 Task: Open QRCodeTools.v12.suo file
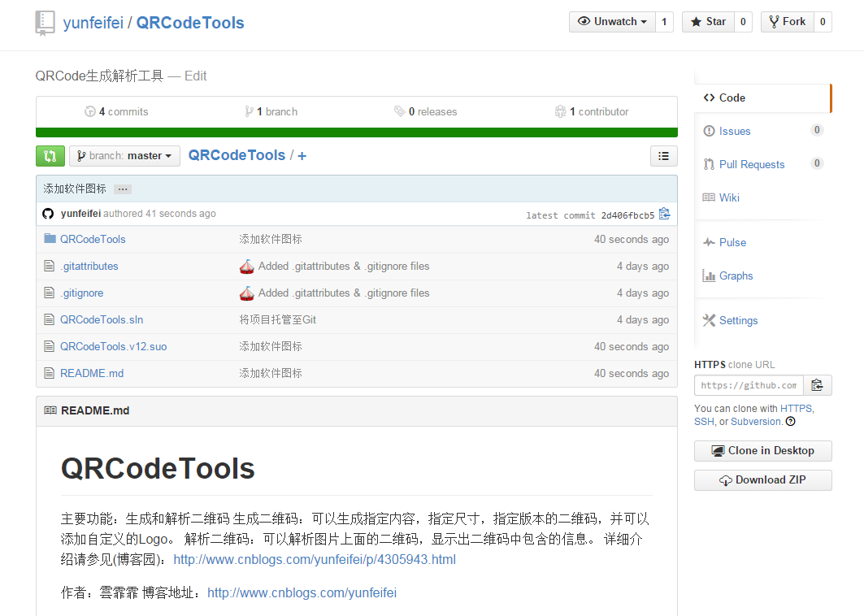point(114,346)
